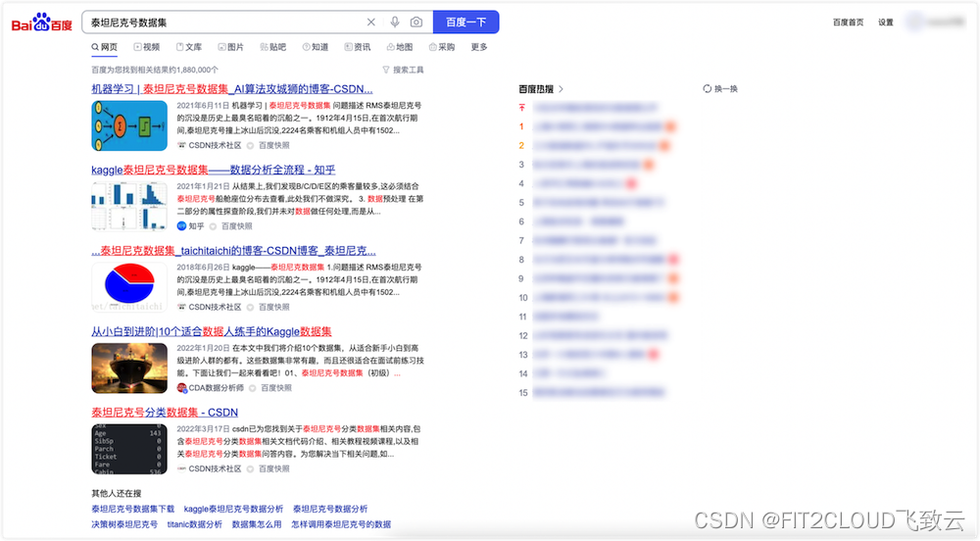Screen dimensions: 980x541
Task: Click the red and blue pie chart thumbnail
Action: (129, 287)
